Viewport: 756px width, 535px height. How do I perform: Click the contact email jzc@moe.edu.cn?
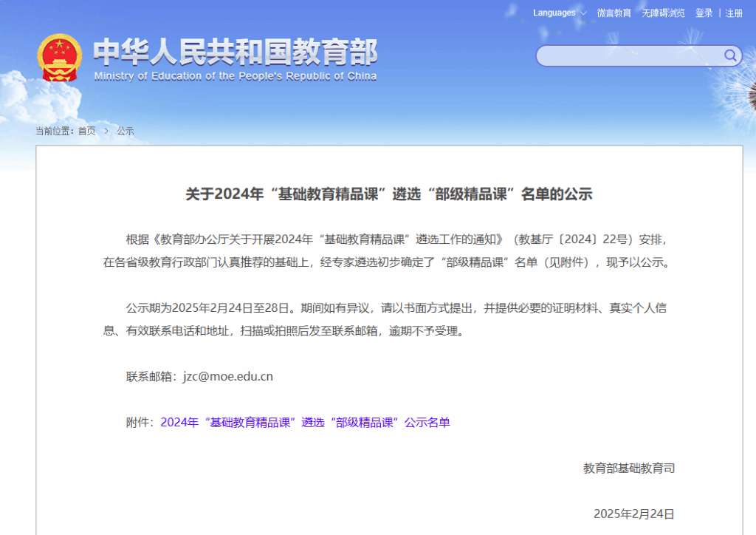point(228,376)
